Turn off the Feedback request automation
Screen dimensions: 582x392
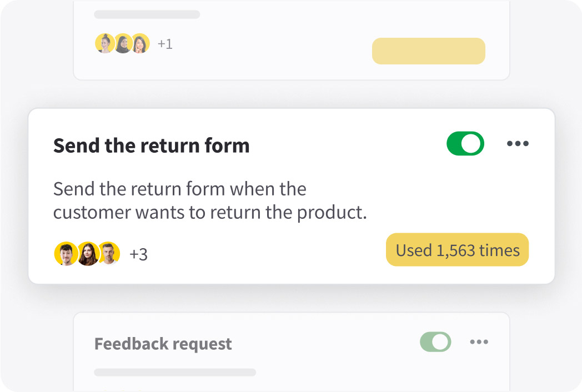point(435,341)
